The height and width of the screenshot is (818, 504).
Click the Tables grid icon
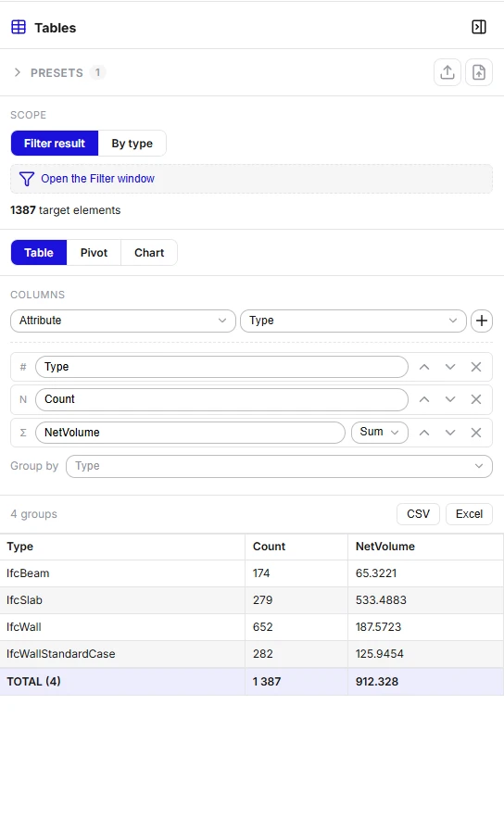click(19, 27)
